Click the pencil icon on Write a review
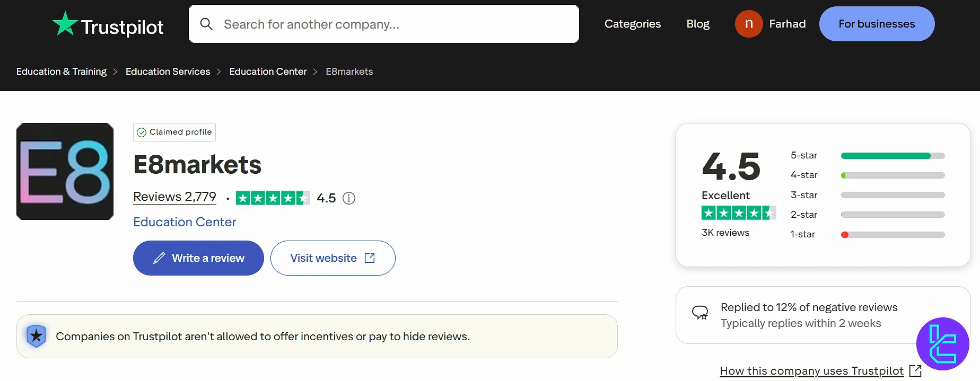Viewport: 980px width, 381px height. coord(159,258)
